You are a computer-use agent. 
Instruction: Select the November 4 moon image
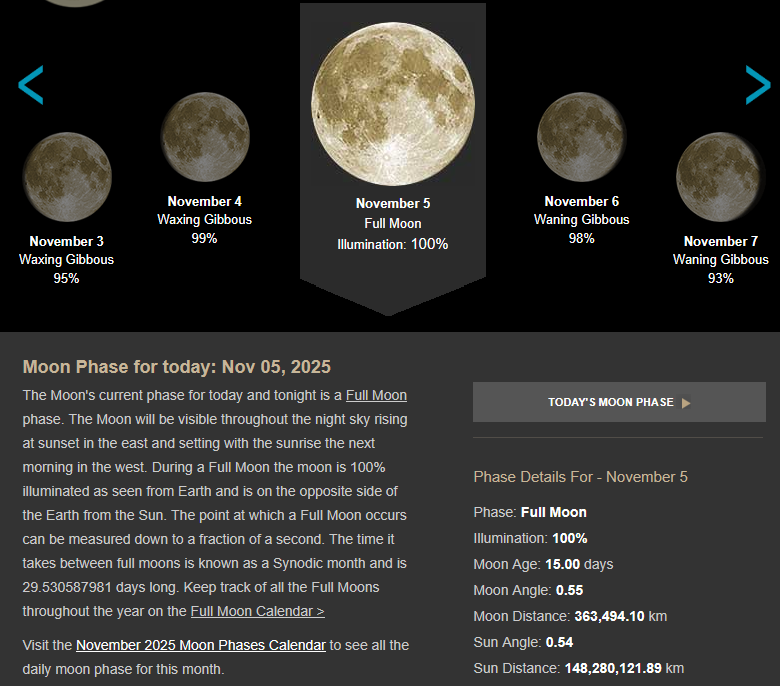(205, 137)
